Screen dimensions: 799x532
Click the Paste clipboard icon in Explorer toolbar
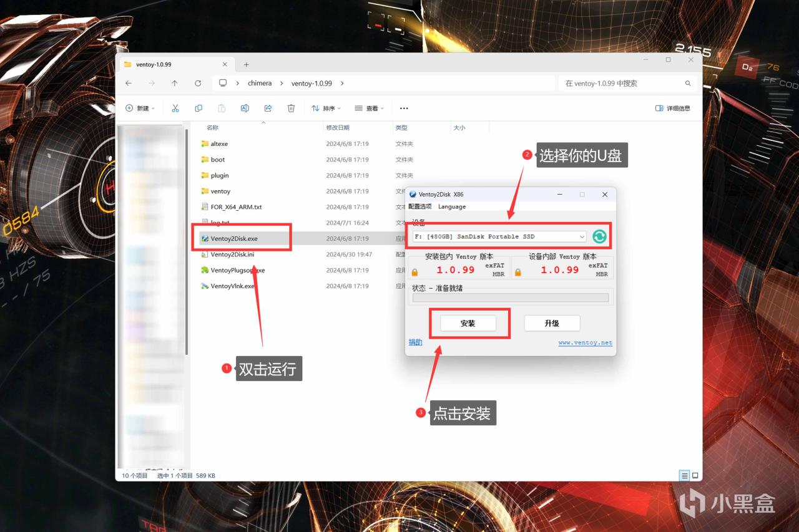click(222, 108)
